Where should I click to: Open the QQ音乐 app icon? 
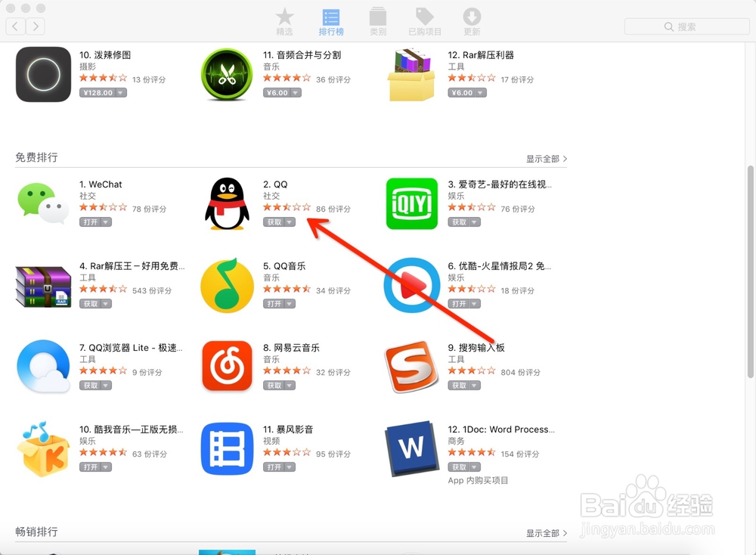(227, 286)
